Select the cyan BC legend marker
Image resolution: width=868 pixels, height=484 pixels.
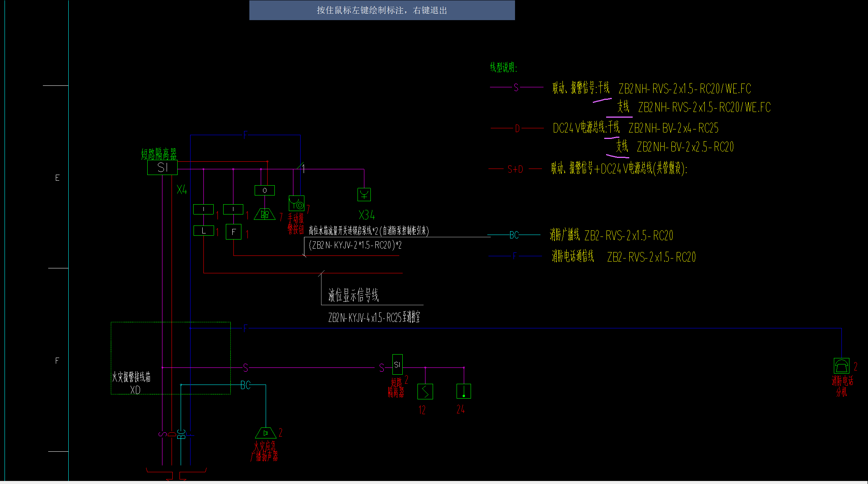pos(514,235)
